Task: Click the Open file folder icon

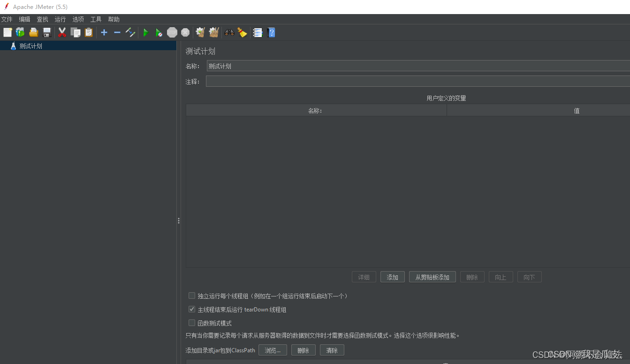Action: 33,32
